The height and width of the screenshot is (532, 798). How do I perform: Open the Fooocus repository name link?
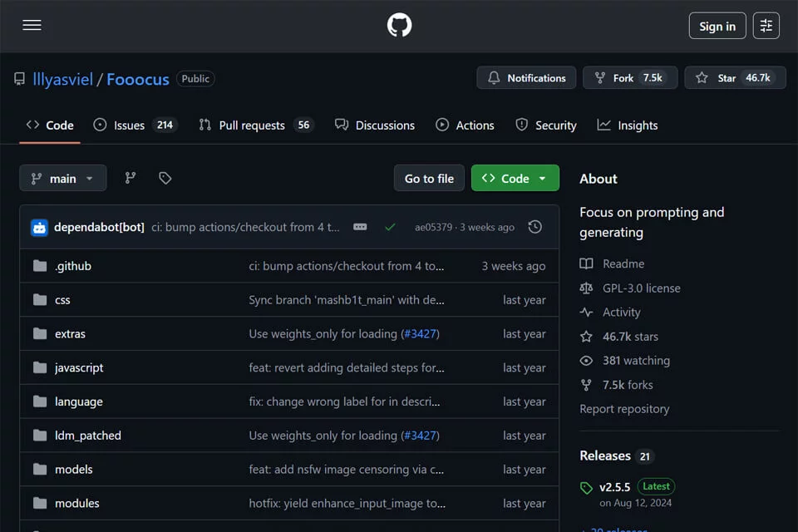137,80
